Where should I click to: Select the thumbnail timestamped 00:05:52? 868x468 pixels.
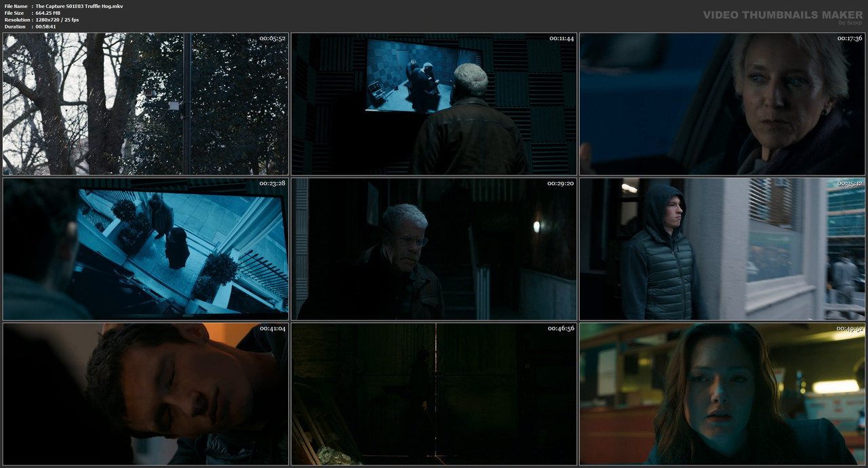(x=146, y=104)
